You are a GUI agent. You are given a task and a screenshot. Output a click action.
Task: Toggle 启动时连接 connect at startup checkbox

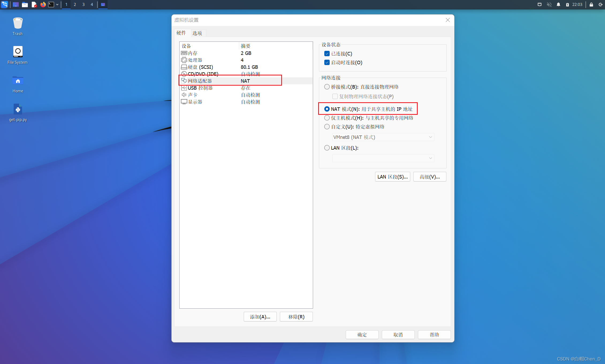[x=327, y=62]
